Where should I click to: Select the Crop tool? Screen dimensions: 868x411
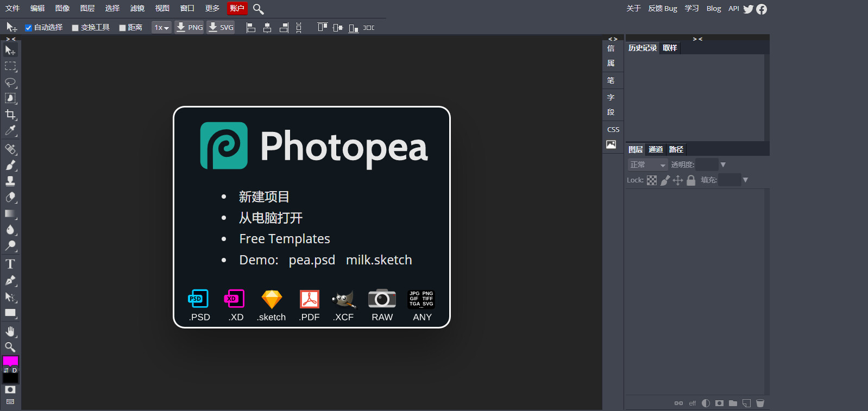click(10, 115)
